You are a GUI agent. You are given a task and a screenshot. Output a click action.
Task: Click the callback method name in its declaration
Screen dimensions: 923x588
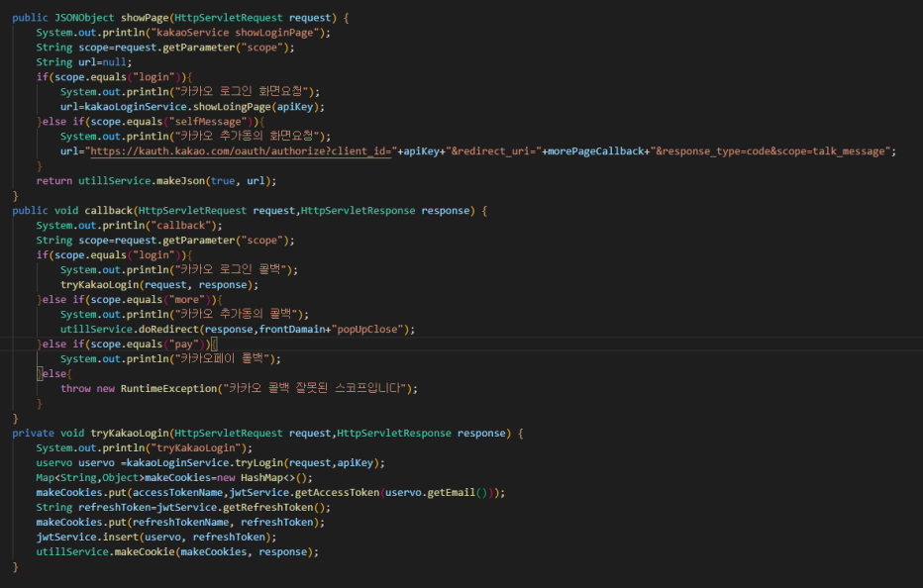coord(108,211)
